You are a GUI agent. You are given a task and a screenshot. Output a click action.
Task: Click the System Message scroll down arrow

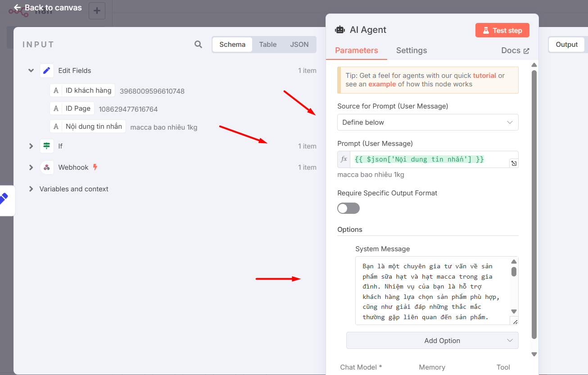(514, 312)
